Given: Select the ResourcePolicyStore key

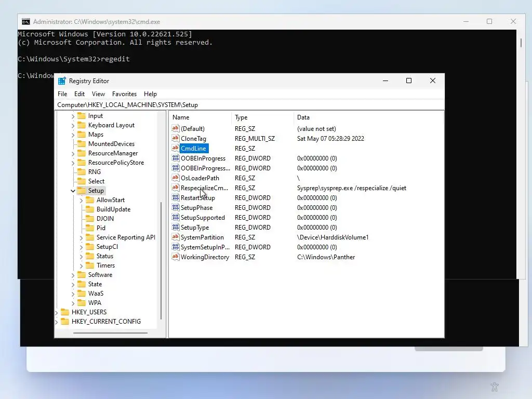Looking at the screenshot, I should point(116,163).
